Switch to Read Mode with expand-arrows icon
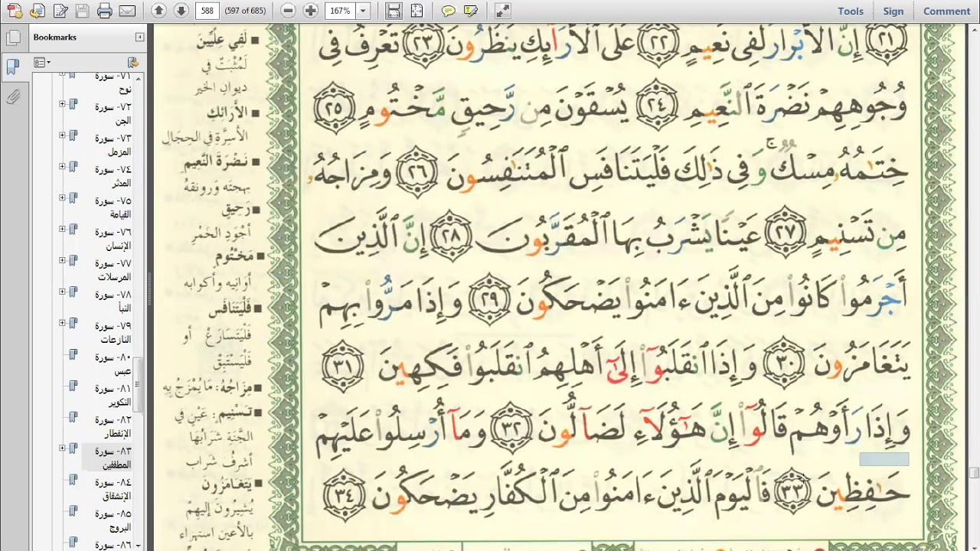Viewport: 980px width, 551px height. pyautogui.click(x=502, y=11)
